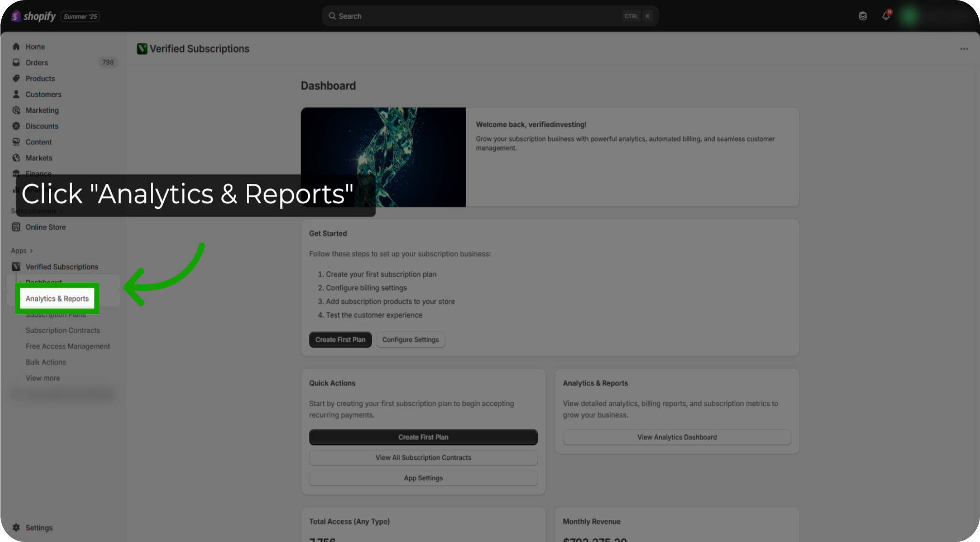Click View All Subscription Contracts
The image size is (980, 542).
pyautogui.click(x=423, y=458)
